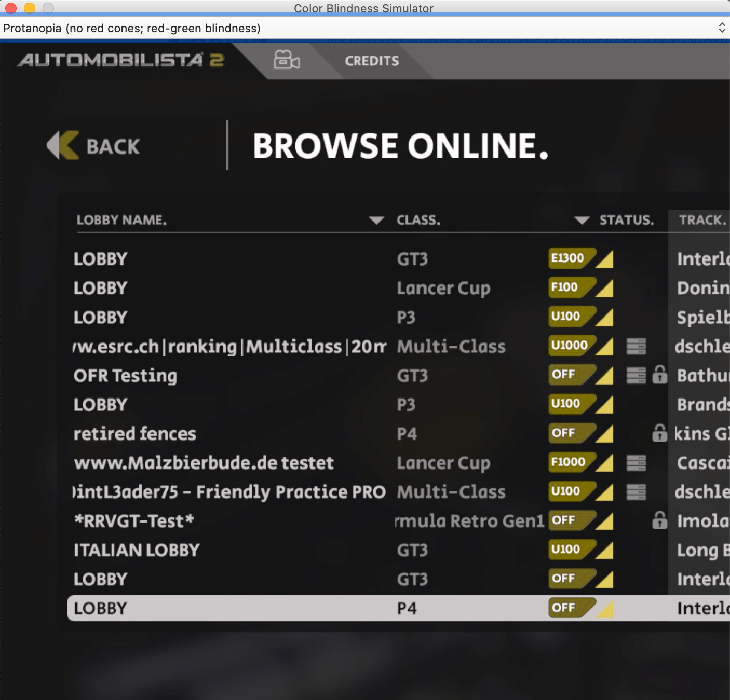Click the 'Imola' track cell
Viewport: 730px width, 700px height.
[x=703, y=520]
